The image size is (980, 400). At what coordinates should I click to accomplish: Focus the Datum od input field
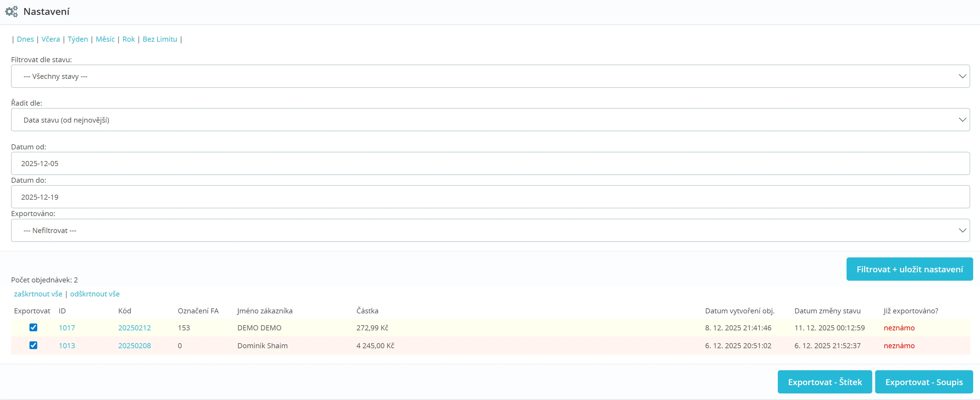(490, 163)
